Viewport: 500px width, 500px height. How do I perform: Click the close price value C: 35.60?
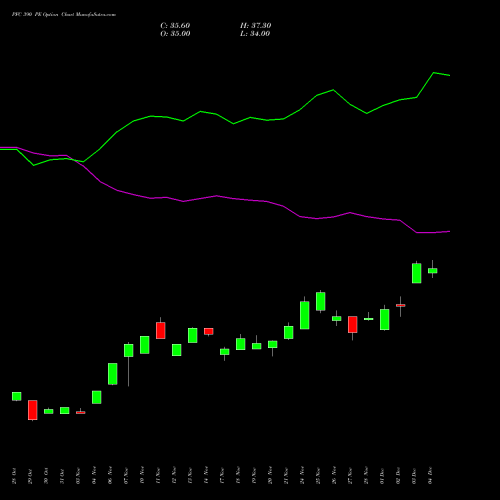[x=175, y=26]
